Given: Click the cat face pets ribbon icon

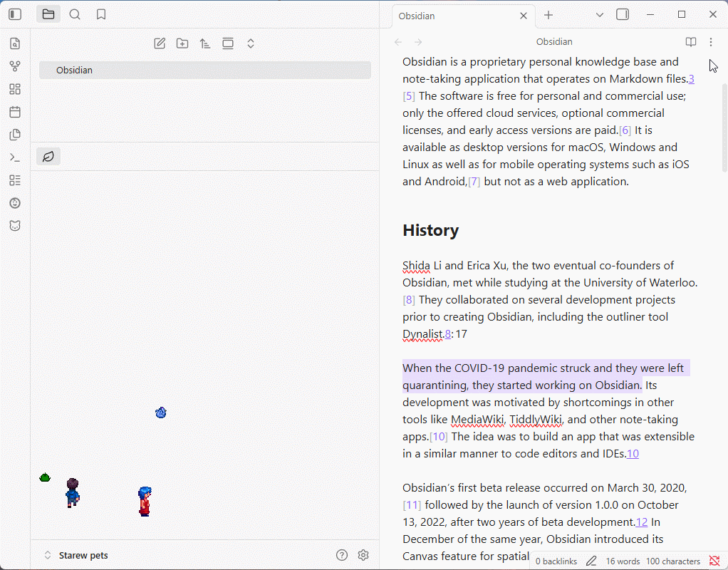Looking at the screenshot, I should point(15,226).
